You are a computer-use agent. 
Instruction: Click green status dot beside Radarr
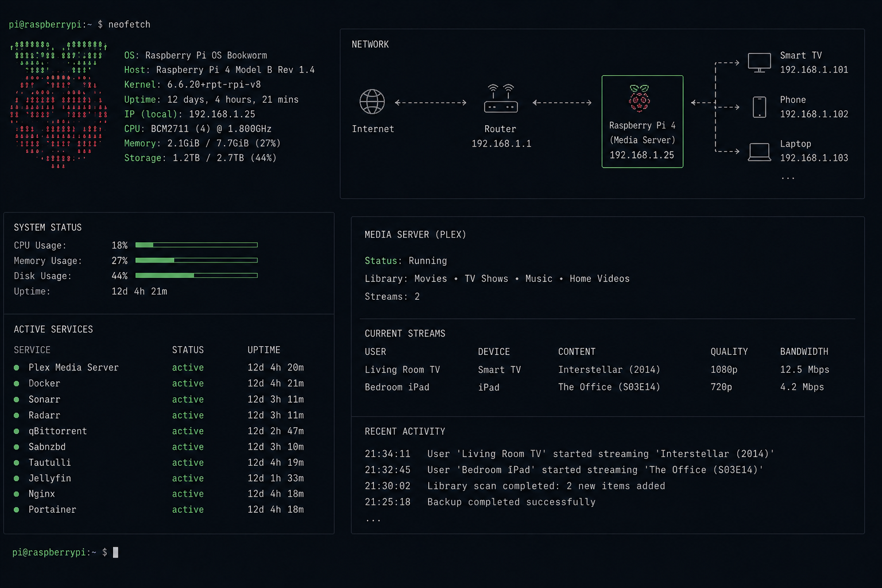[x=17, y=415]
